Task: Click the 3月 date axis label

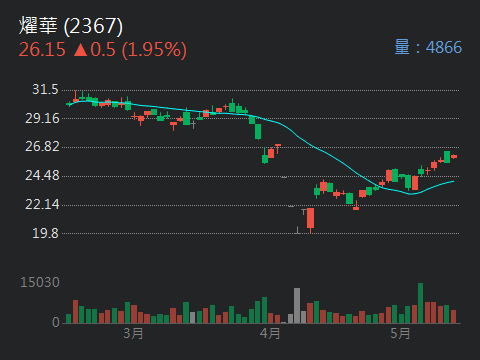Action: 133,333
